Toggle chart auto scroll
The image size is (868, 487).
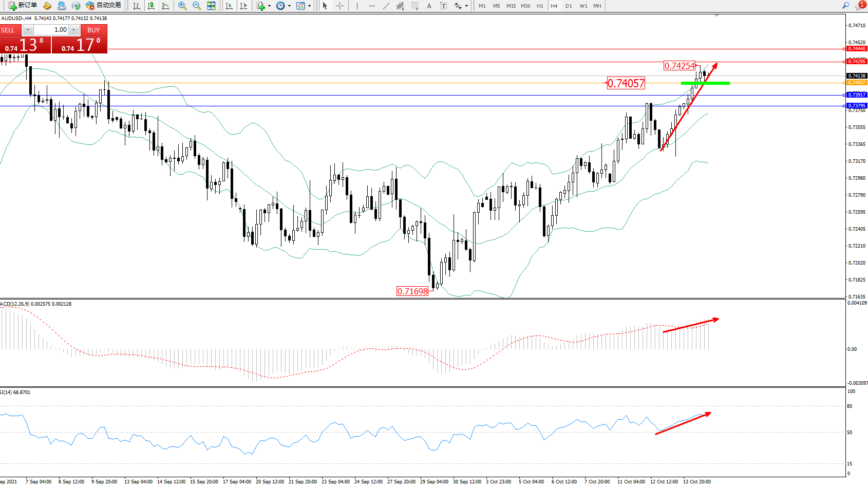coord(229,6)
